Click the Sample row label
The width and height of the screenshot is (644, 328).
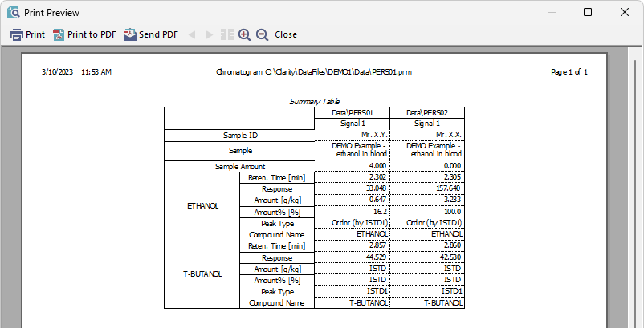point(240,151)
